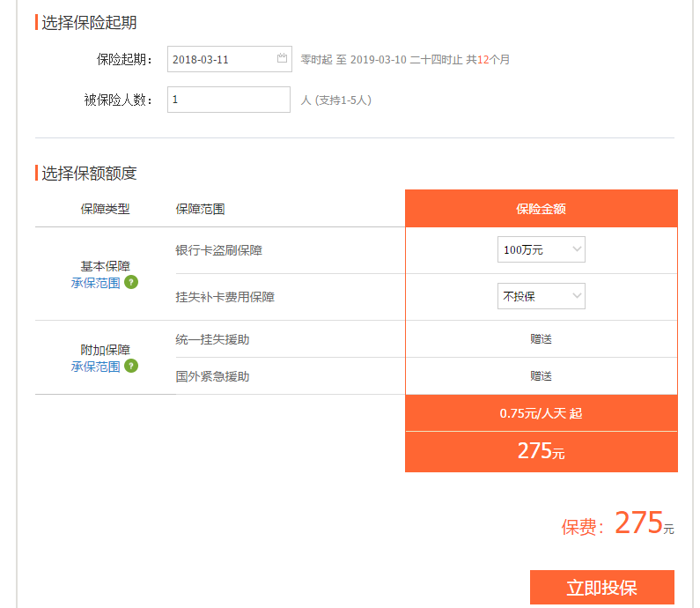Click the 保障类型 column header
700x608 pixels.
(105, 209)
